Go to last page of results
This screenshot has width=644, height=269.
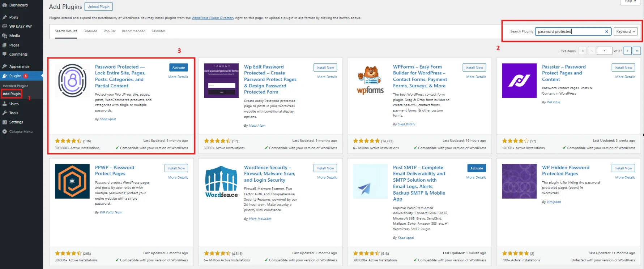coord(637,51)
